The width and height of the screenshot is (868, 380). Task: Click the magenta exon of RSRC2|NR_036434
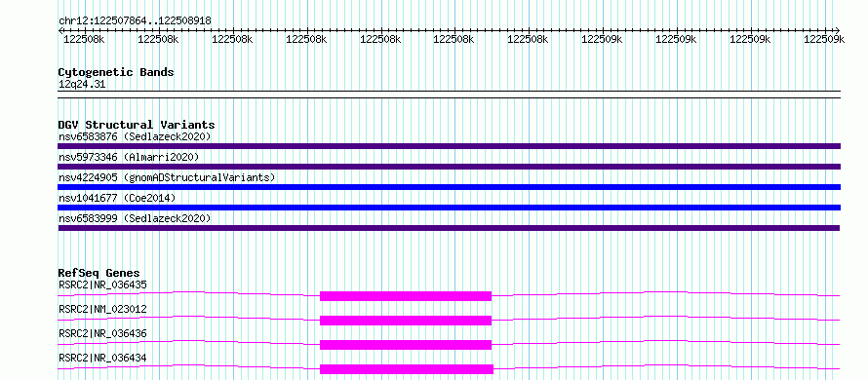407,369
